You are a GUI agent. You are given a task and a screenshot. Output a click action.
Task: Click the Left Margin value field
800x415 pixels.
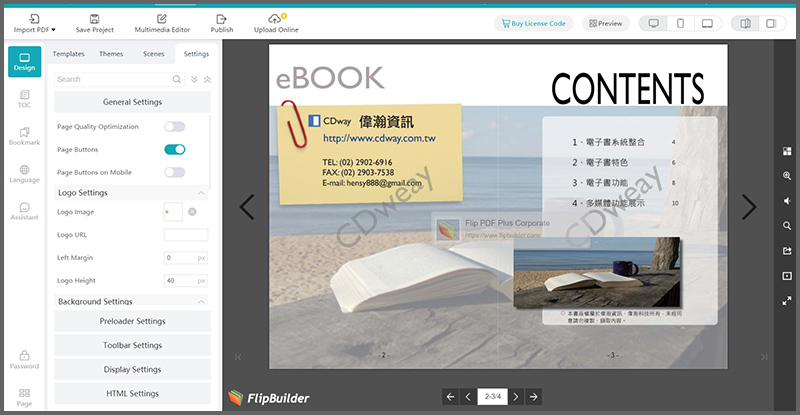pyautogui.click(x=186, y=258)
